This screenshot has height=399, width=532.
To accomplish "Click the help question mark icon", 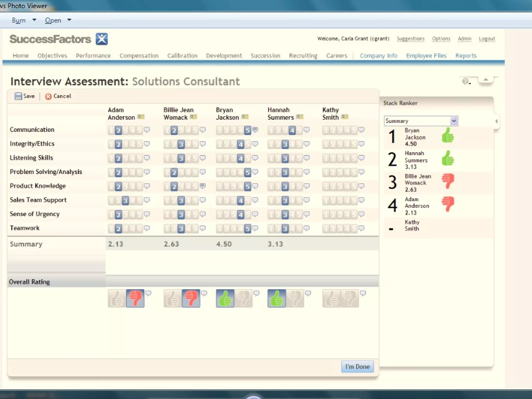I will click(x=465, y=82).
